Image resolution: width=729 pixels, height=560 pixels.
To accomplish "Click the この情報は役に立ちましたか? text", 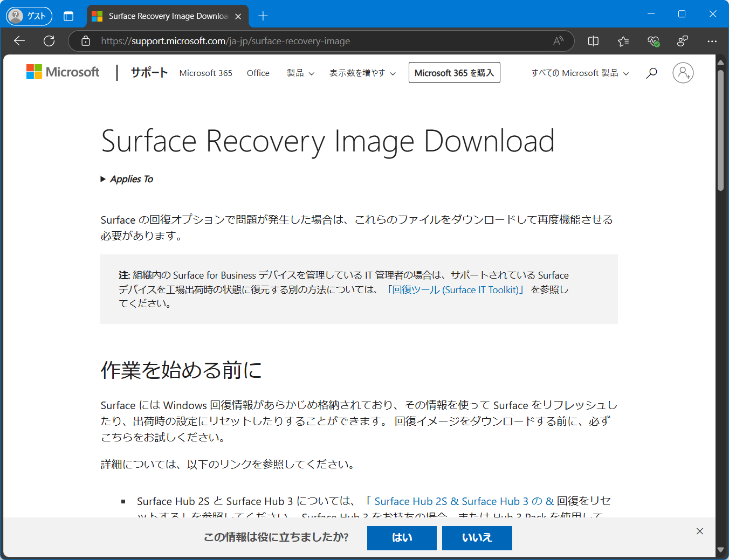I will click(x=276, y=537).
